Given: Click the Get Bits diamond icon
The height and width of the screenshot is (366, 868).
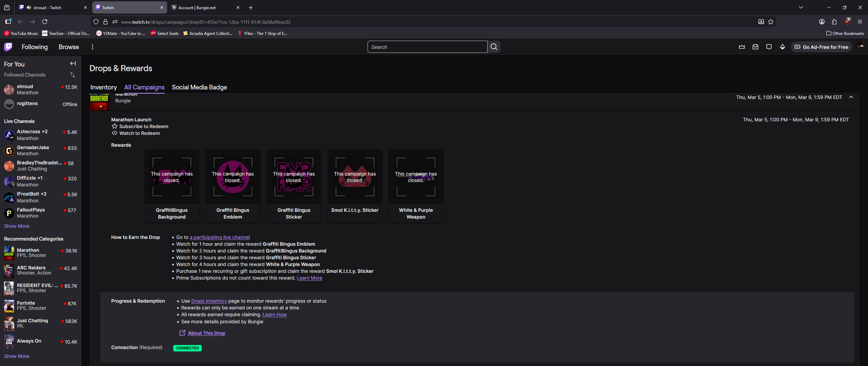Looking at the screenshot, I should (783, 47).
